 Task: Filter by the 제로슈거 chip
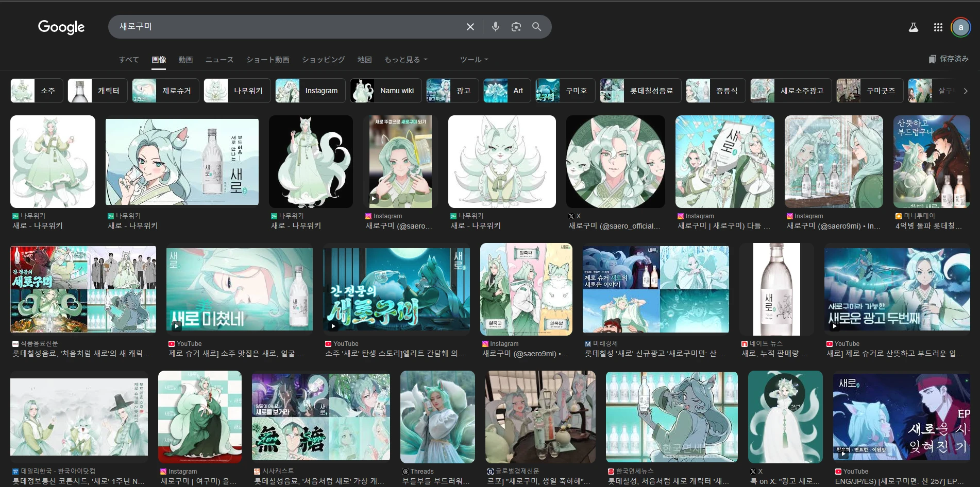click(165, 91)
